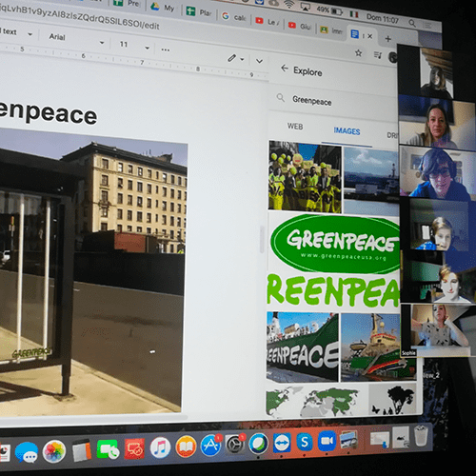Switch to the Google 'calc' browser tab
Image resolution: width=476 pixels, height=476 pixels.
tap(234, 17)
